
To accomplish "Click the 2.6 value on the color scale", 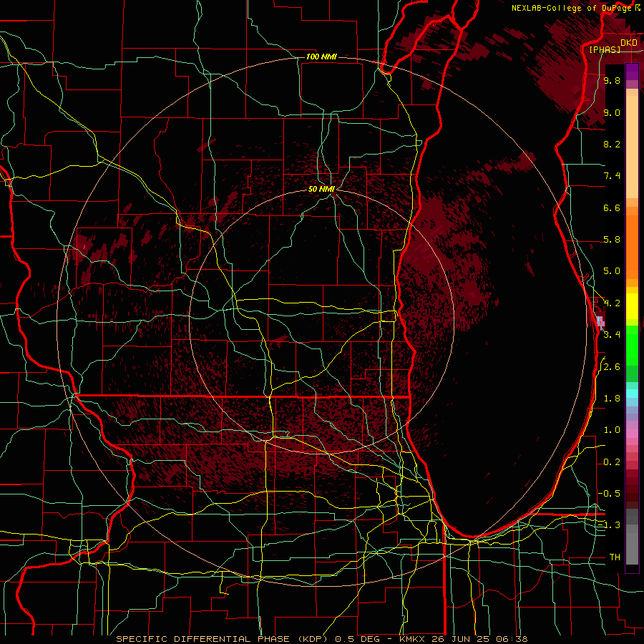I will tap(612, 367).
